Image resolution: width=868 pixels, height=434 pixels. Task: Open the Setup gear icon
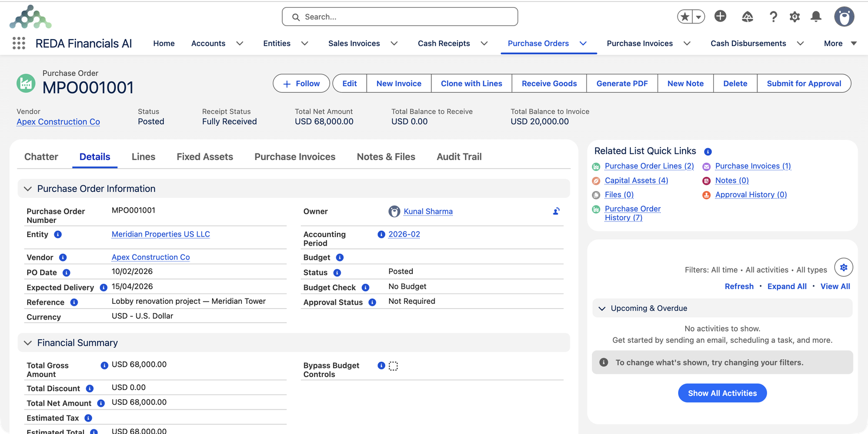tap(795, 17)
